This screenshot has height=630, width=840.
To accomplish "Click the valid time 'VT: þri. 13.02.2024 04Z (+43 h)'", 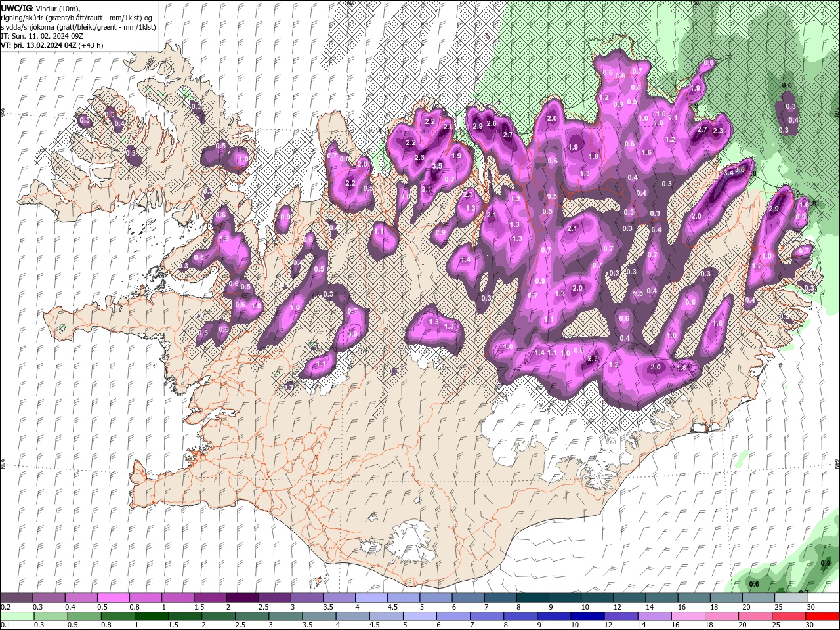I will 52,45.
